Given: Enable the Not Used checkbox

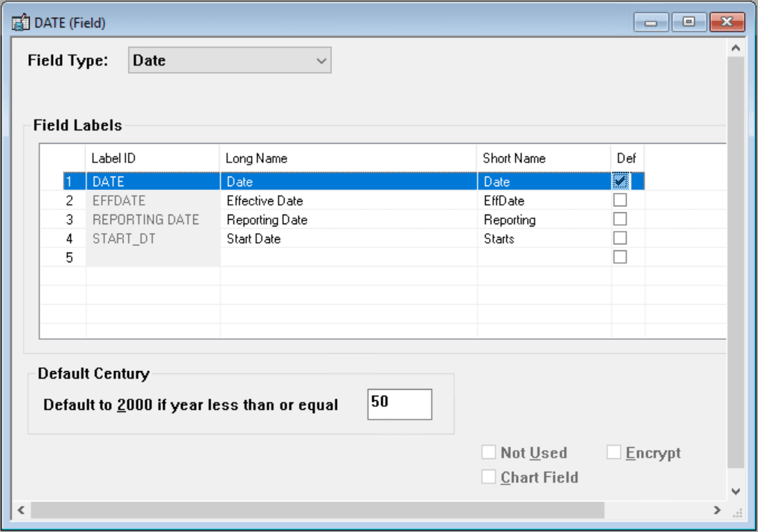Looking at the screenshot, I should [x=489, y=452].
